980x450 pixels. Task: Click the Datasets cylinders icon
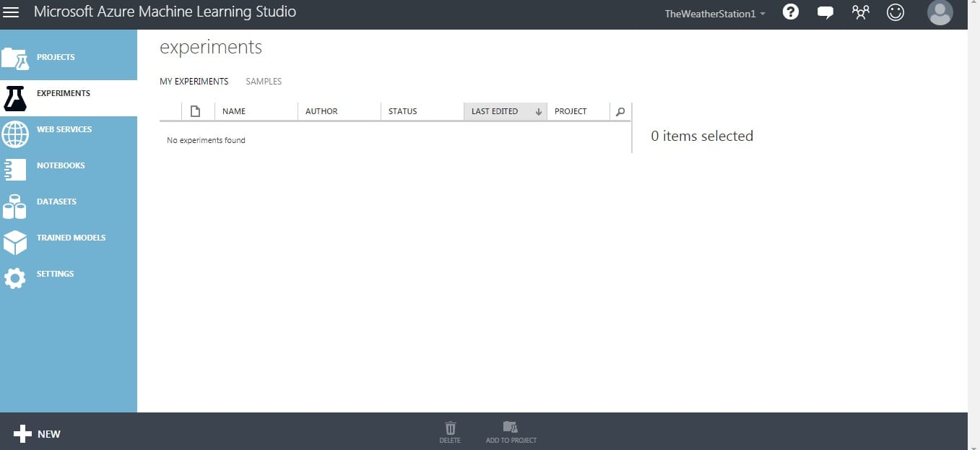15,207
